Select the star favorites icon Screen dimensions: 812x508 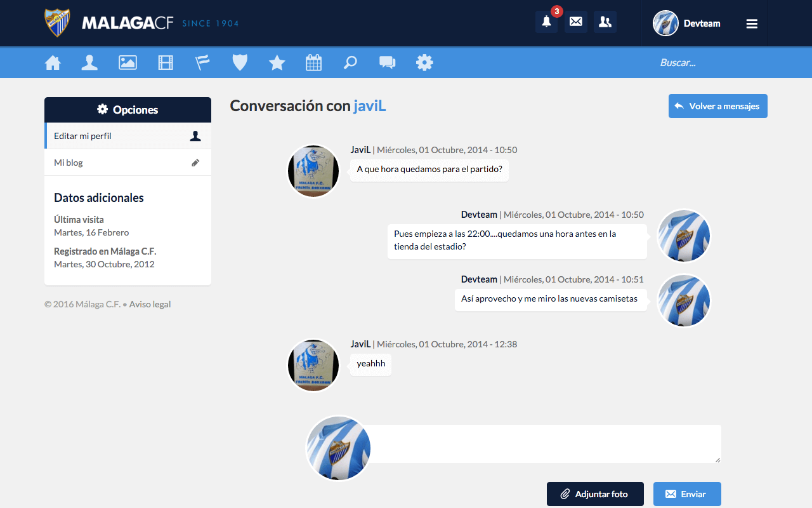(277, 62)
